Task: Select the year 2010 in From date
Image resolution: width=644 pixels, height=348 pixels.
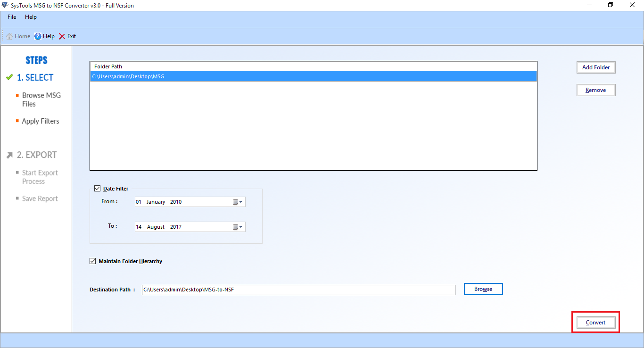Action: pos(176,202)
